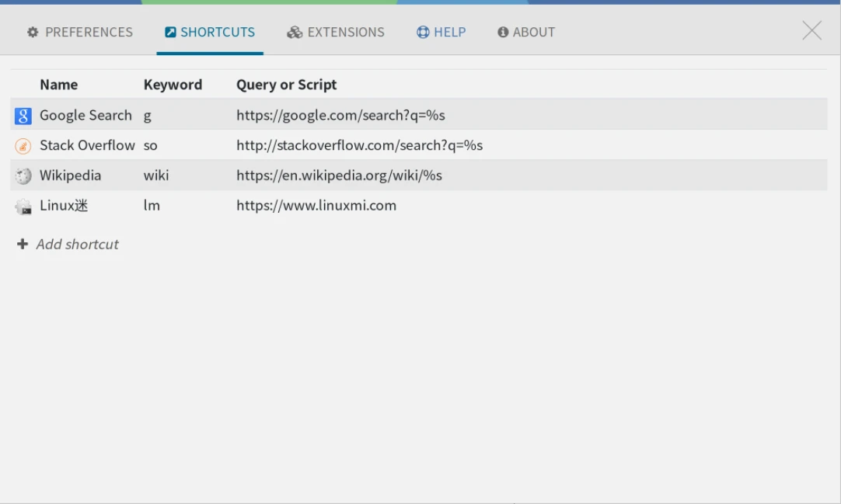Image resolution: width=841 pixels, height=504 pixels.
Task: Edit the Stack Overflow keyword 'so'
Action: [x=151, y=146]
